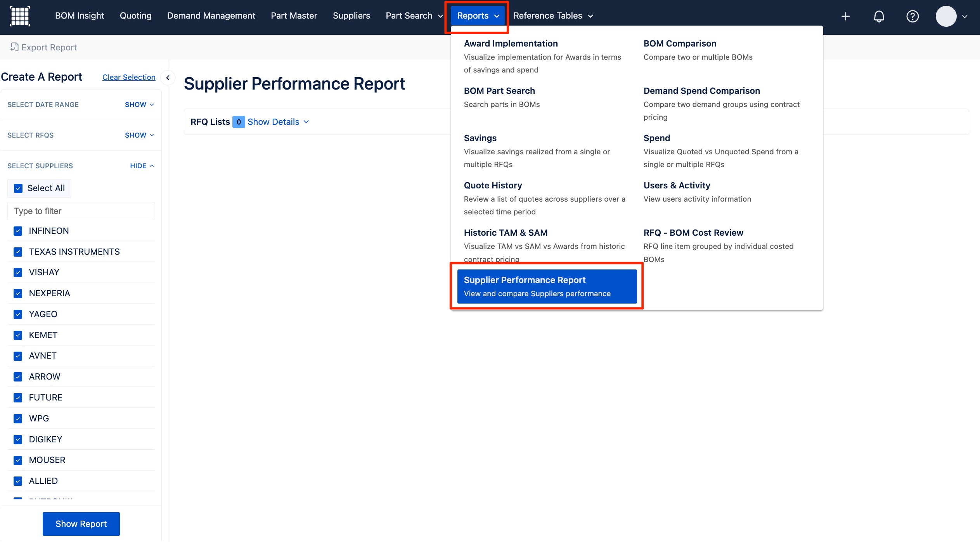Viewport: 980px width, 542px height.
Task: Click Export Report text
Action: click(49, 47)
